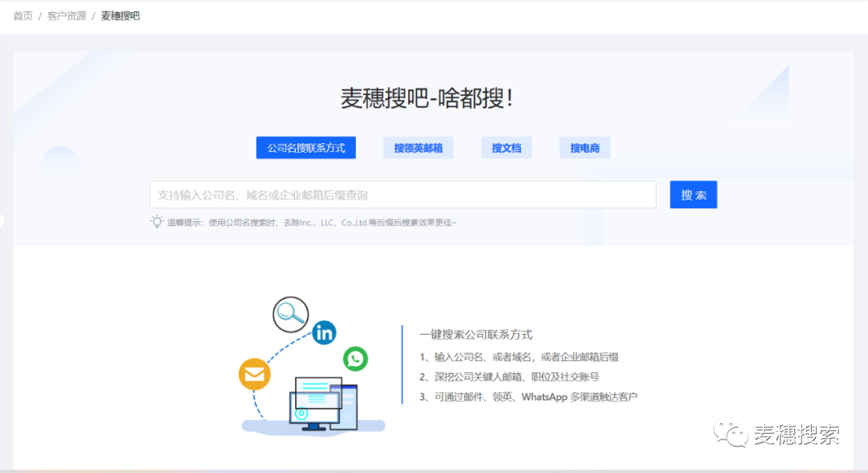Screen dimensions: 868x473
Task: Click the WhatsApp icon in the illustration
Action: click(356, 360)
